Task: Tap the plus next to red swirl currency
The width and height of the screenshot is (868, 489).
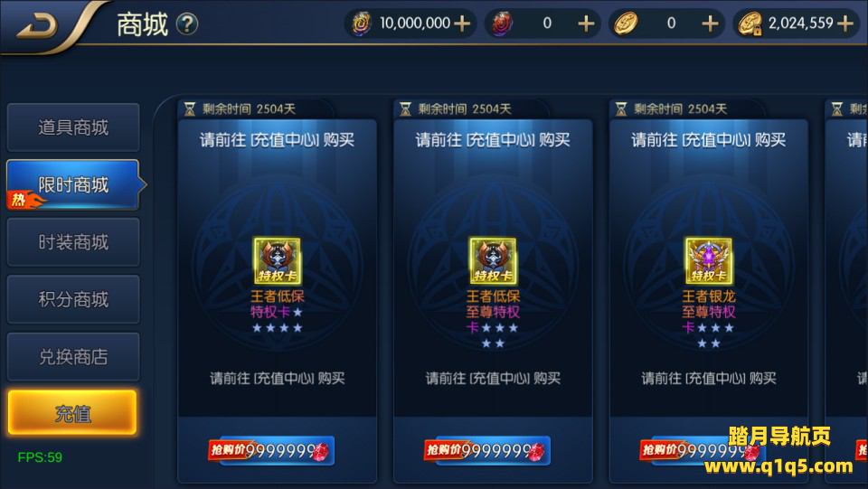Action: click(x=586, y=24)
